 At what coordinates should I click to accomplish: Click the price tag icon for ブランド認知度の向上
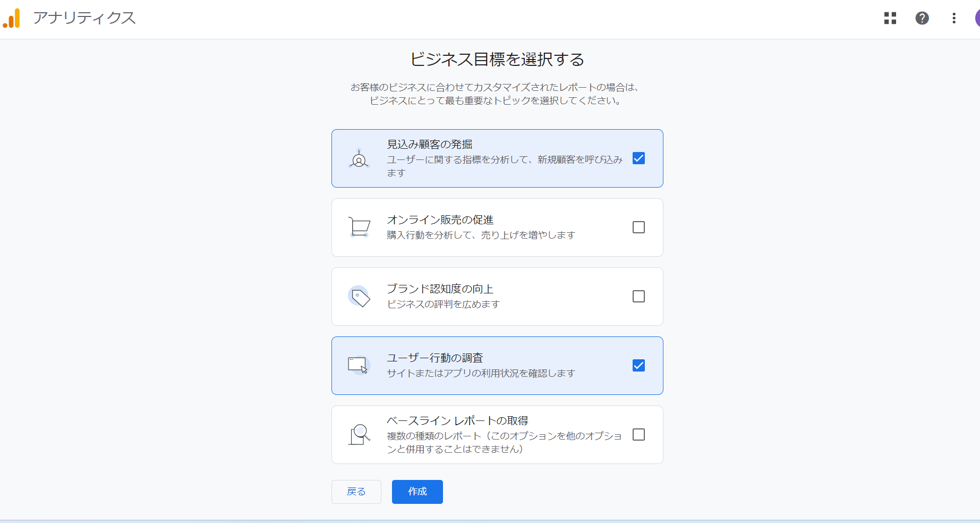[x=359, y=297]
